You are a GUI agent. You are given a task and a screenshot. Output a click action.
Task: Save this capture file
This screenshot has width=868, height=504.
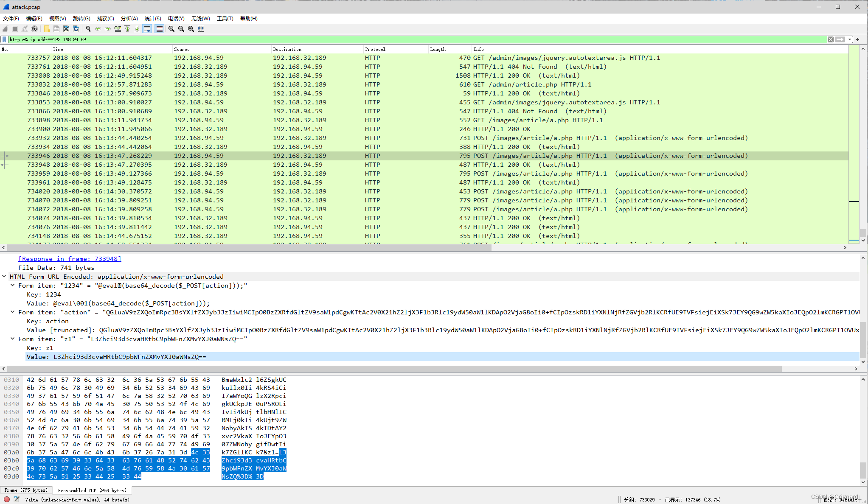coord(56,29)
